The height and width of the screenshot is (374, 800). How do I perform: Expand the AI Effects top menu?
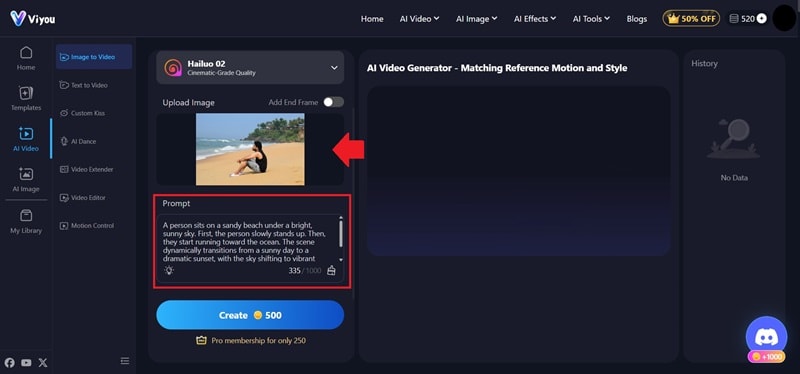click(535, 19)
